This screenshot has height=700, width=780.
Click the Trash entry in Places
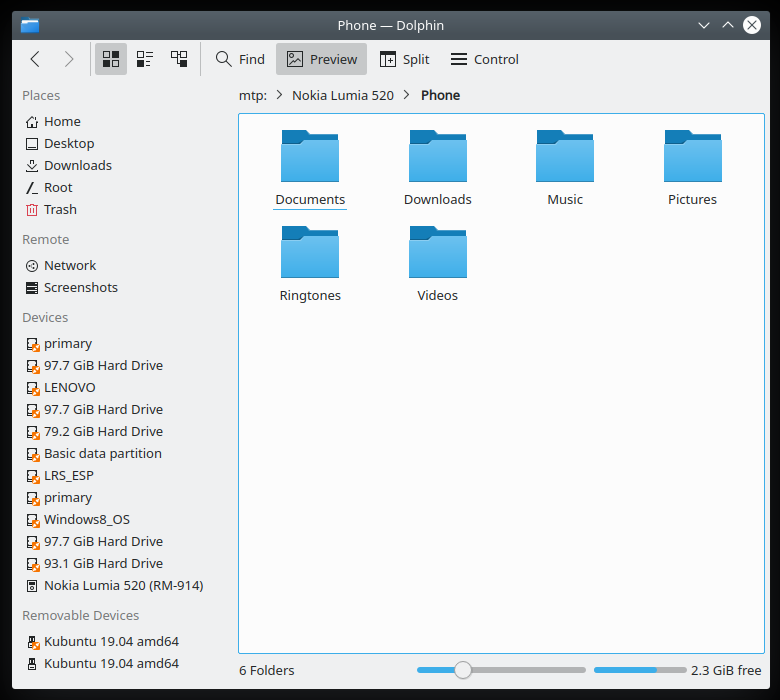coord(60,209)
